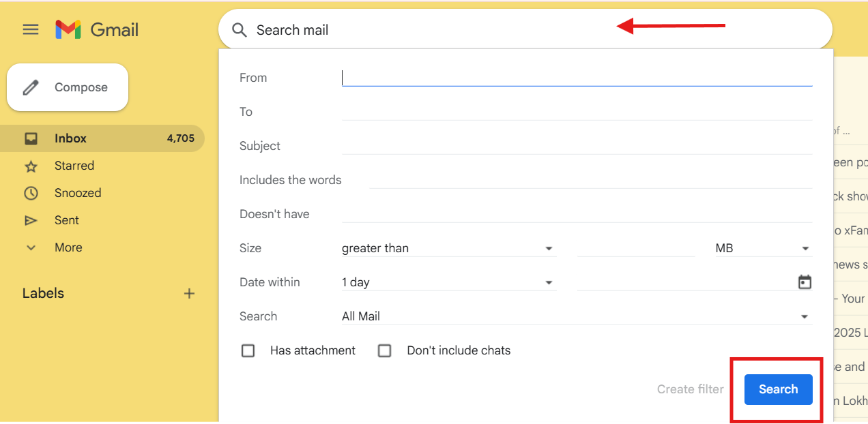Click the From input field

pyautogui.click(x=577, y=78)
